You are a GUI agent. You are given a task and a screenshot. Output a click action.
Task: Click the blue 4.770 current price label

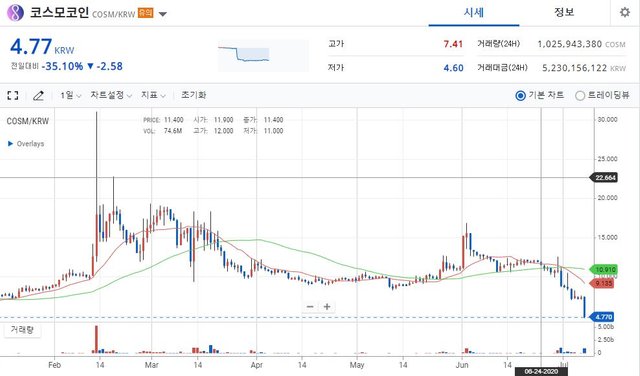[x=602, y=317]
